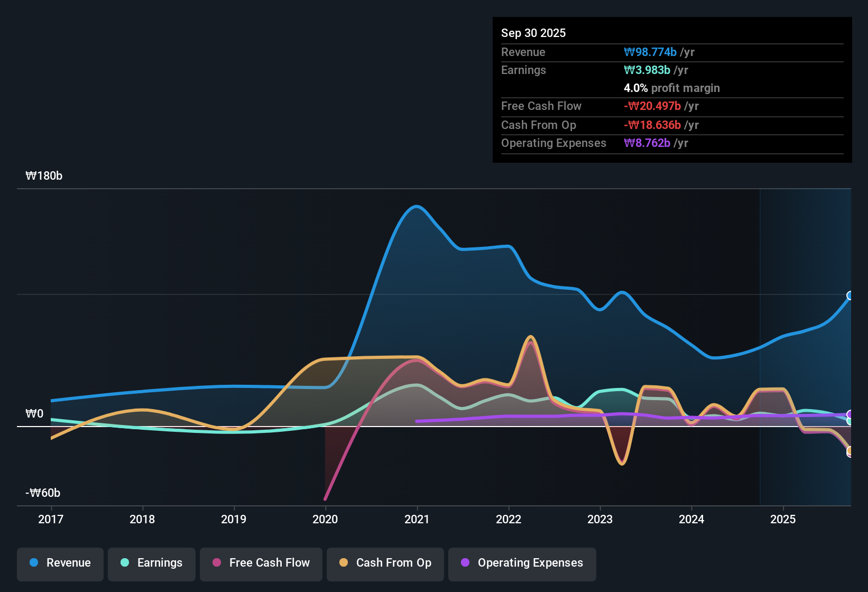Toggle the Earnings series off
Viewport: 868px width, 592px height.
(152, 563)
